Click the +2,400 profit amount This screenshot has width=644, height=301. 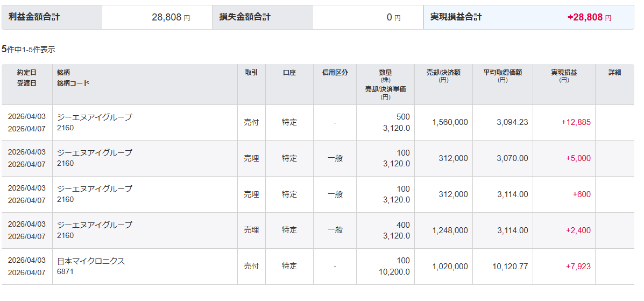[578, 230]
